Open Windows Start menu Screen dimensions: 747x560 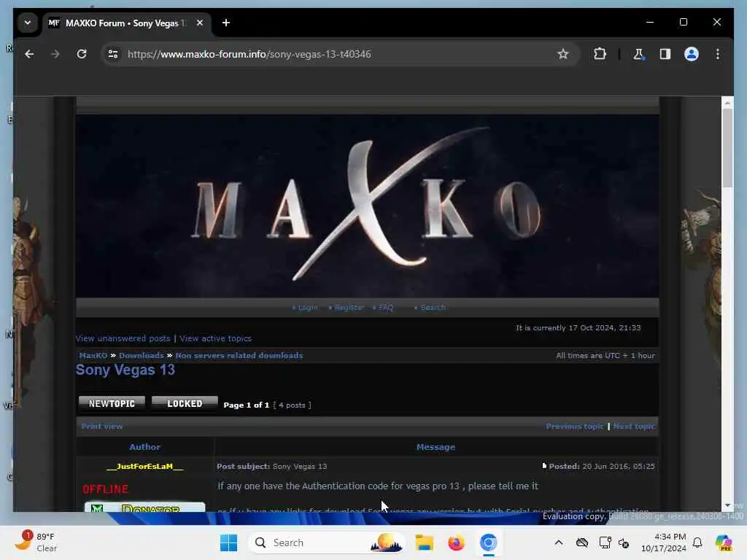228,542
